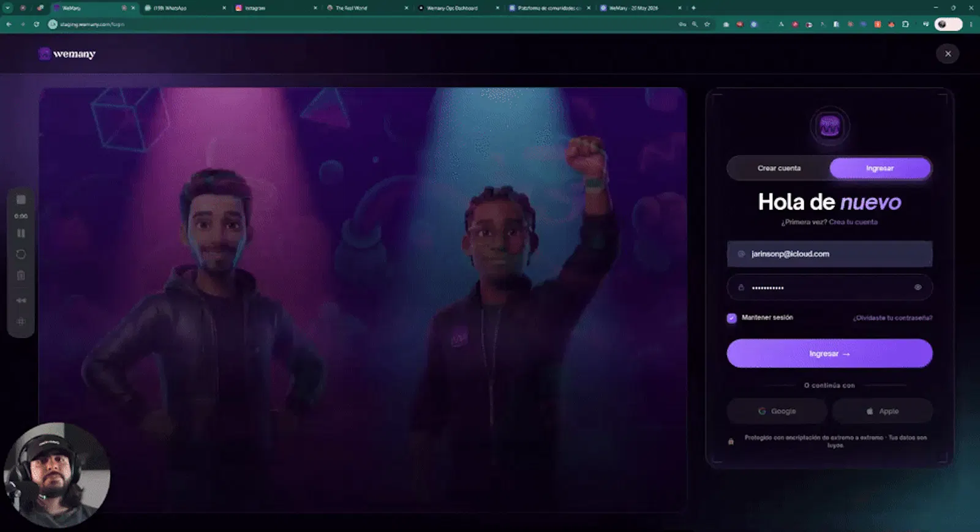Viewport: 980px width, 532px height.
Task: Click the bottom grid icon in recording toolbar
Action: click(x=21, y=322)
